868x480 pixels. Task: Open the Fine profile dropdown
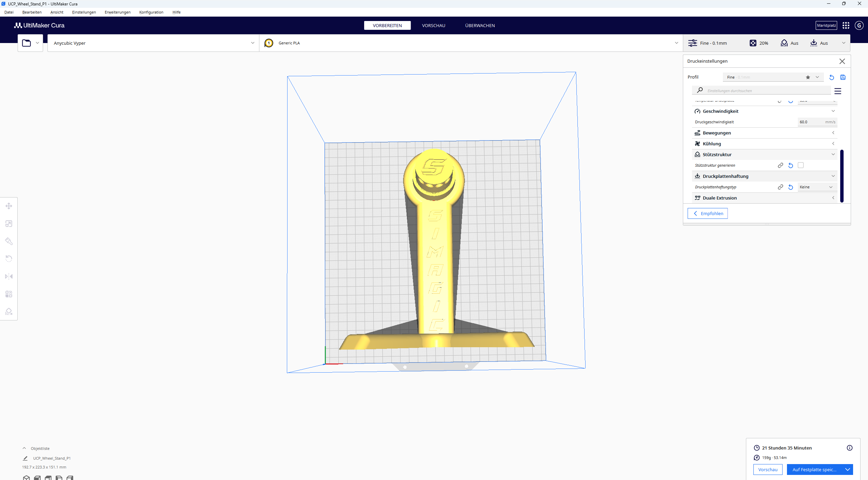tap(773, 77)
